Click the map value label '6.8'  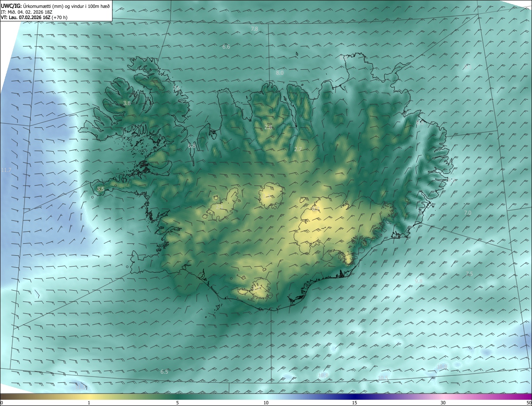pos(192,146)
